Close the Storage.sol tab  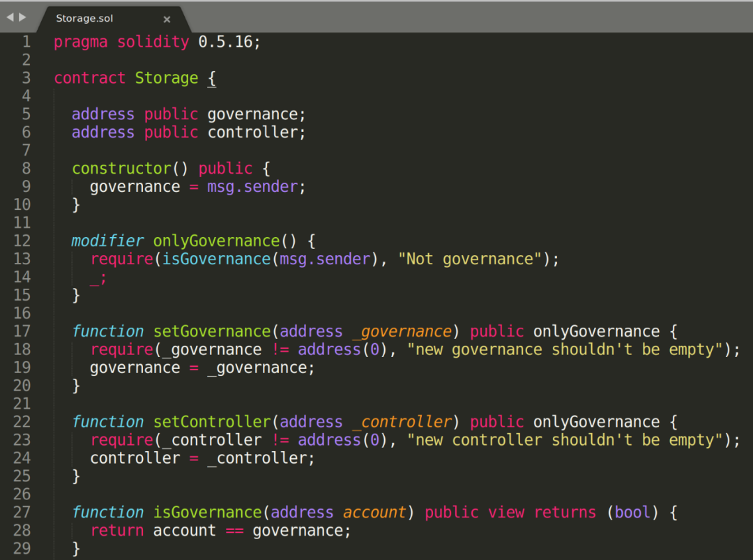[167, 20]
